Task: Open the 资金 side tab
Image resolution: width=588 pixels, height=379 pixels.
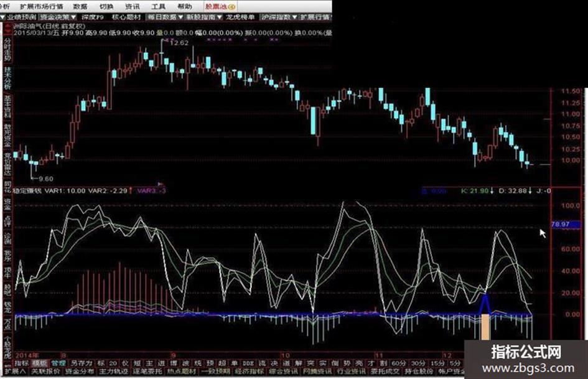Action: [7, 205]
